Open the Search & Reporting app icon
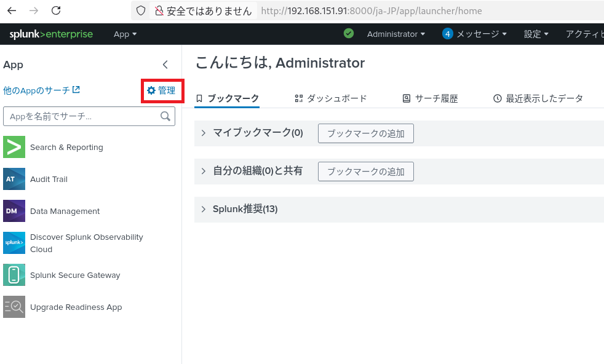 point(14,148)
